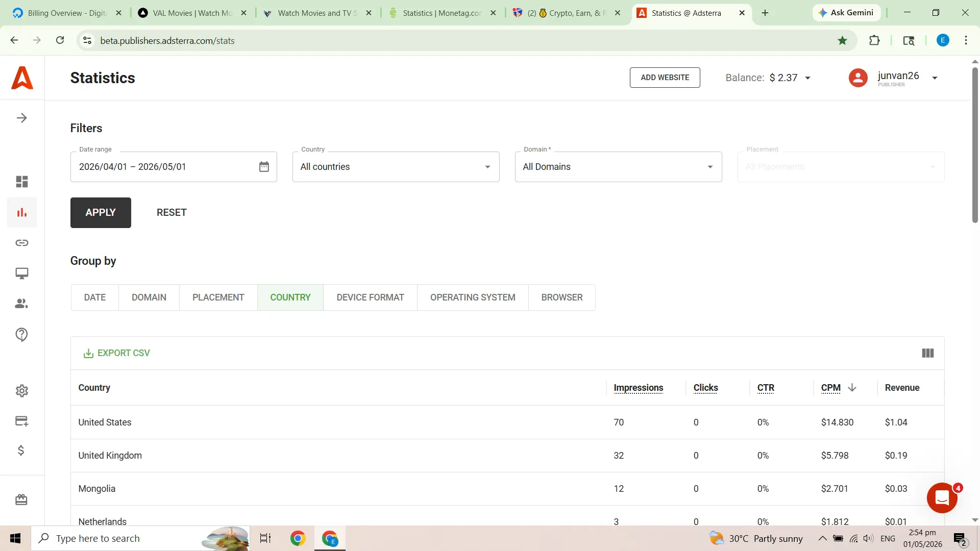Open the date range calendar icon
Image resolution: width=980 pixels, height=551 pixels.
264,167
